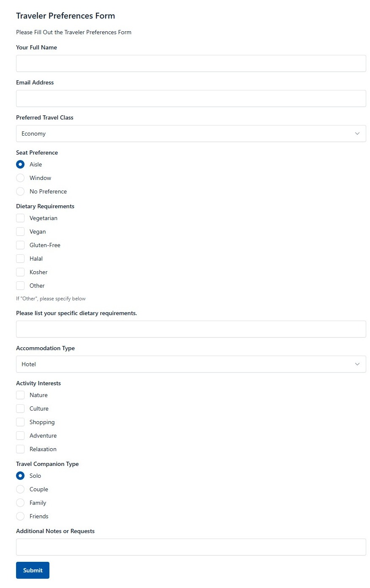Check the Culture activity checkbox
The height and width of the screenshot is (588, 370).
pyautogui.click(x=20, y=408)
